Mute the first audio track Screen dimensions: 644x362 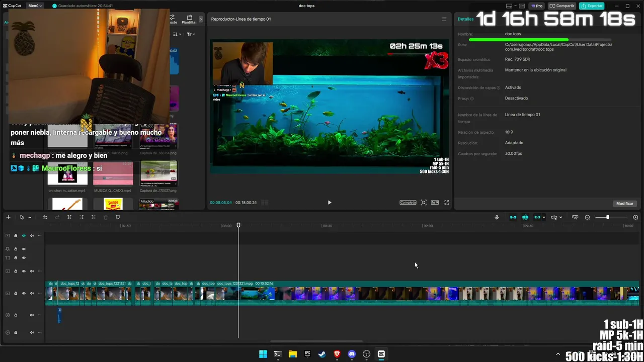click(x=32, y=315)
